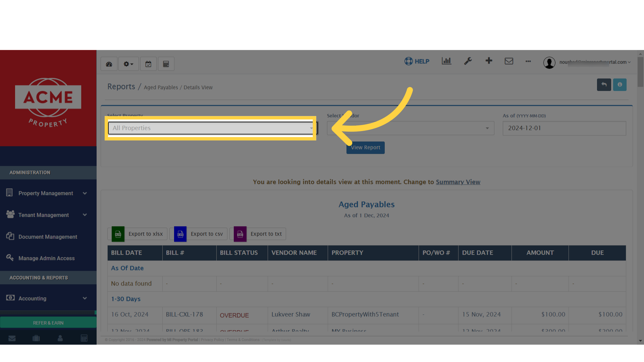This screenshot has width=644, height=362.
Task: Click the ACME Property logo
Action: coord(48,102)
